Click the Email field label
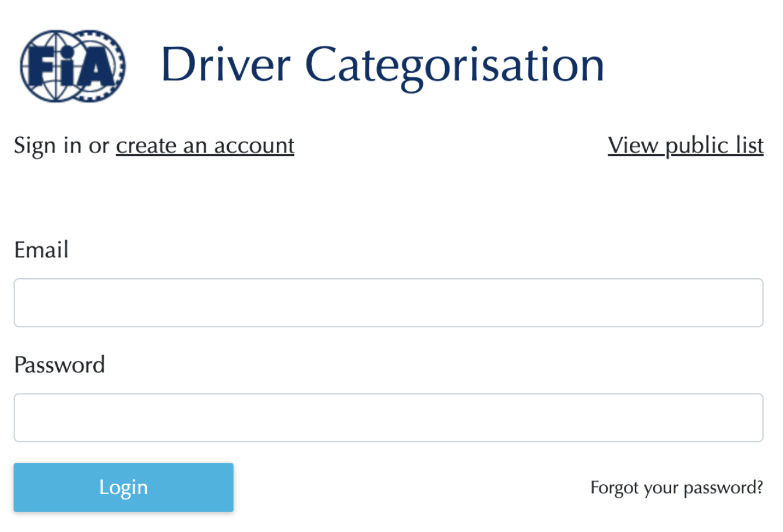The width and height of the screenshot is (783, 532). (41, 250)
